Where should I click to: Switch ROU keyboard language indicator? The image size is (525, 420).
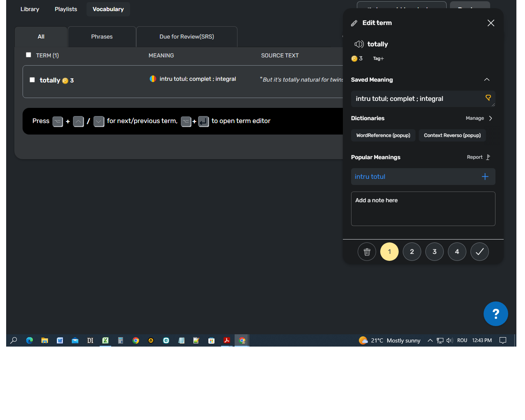pyautogui.click(x=462, y=340)
